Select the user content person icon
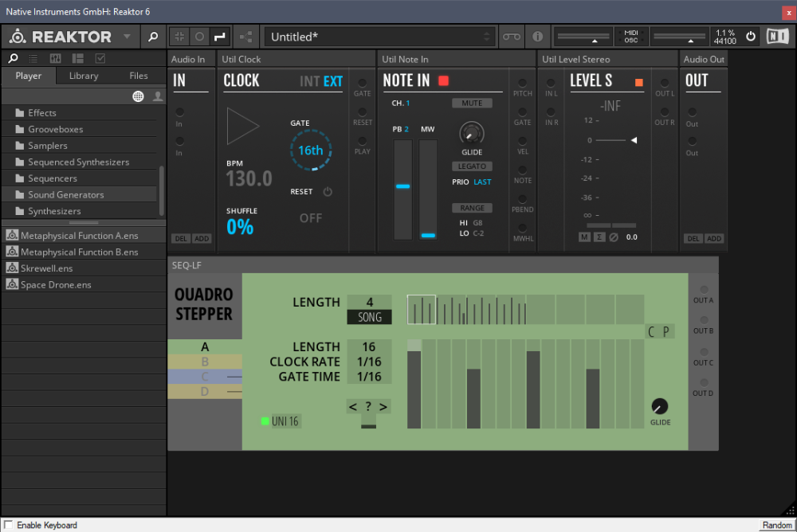 (158, 96)
